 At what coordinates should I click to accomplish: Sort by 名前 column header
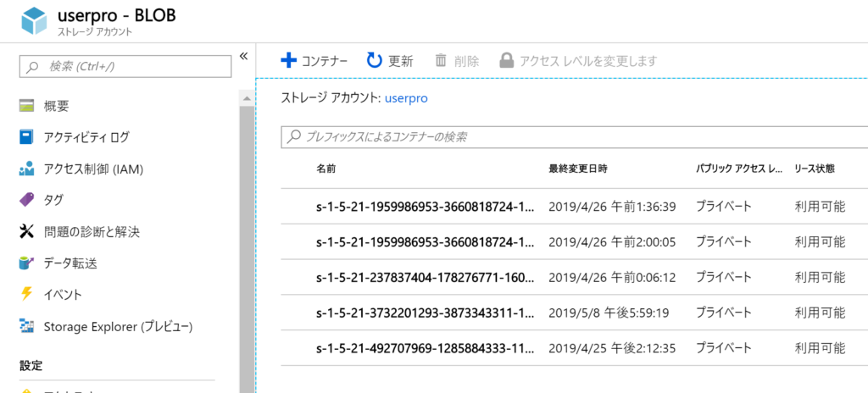click(326, 169)
